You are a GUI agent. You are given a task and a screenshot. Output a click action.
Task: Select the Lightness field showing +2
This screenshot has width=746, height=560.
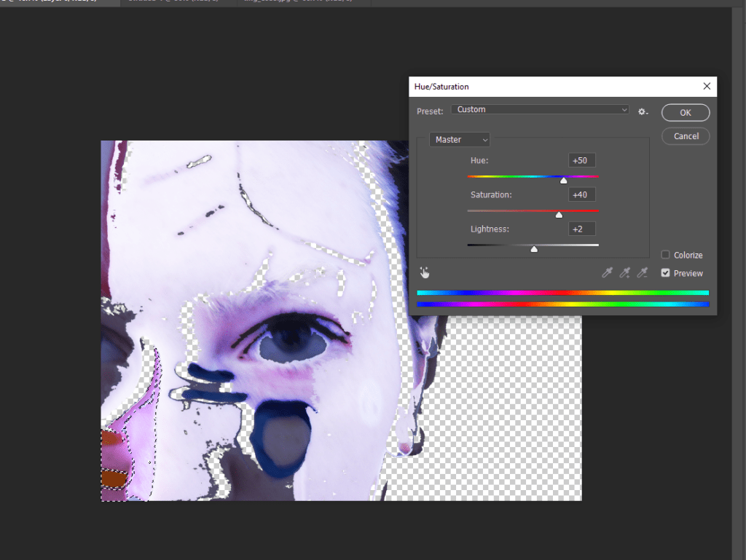[582, 229]
